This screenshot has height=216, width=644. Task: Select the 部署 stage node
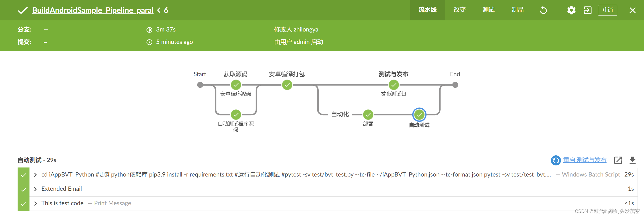click(368, 115)
